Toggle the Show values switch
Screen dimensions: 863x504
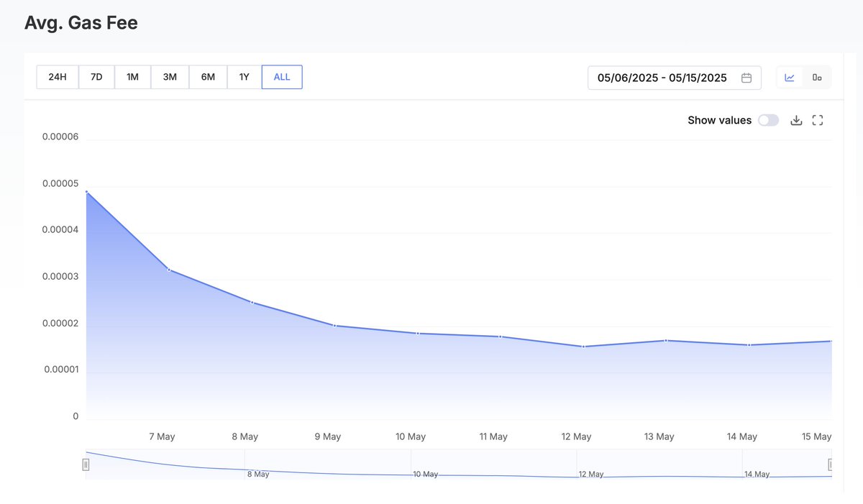click(x=768, y=120)
